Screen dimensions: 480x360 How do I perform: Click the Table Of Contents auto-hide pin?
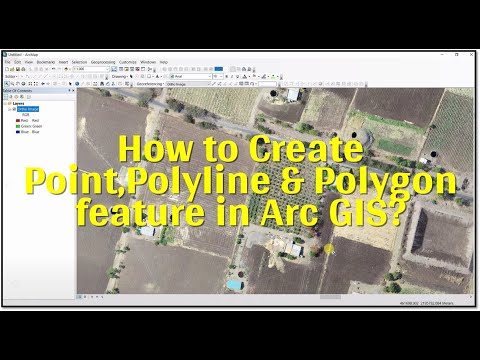(69, 90)
